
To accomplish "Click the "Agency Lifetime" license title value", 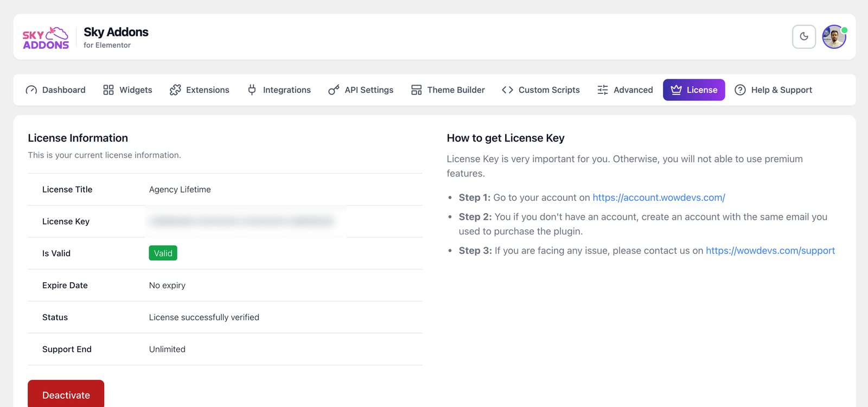I will pos(180,189).
